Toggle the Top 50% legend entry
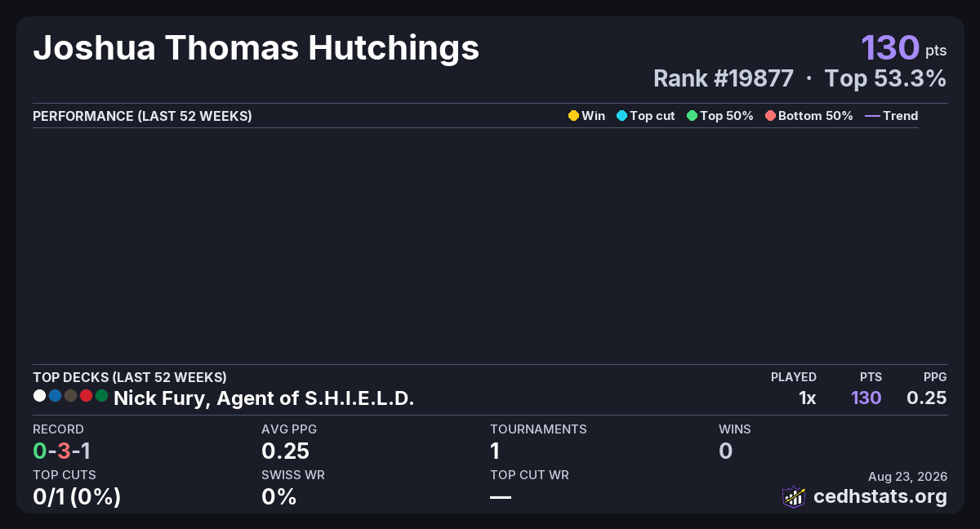 pos(720,116)
